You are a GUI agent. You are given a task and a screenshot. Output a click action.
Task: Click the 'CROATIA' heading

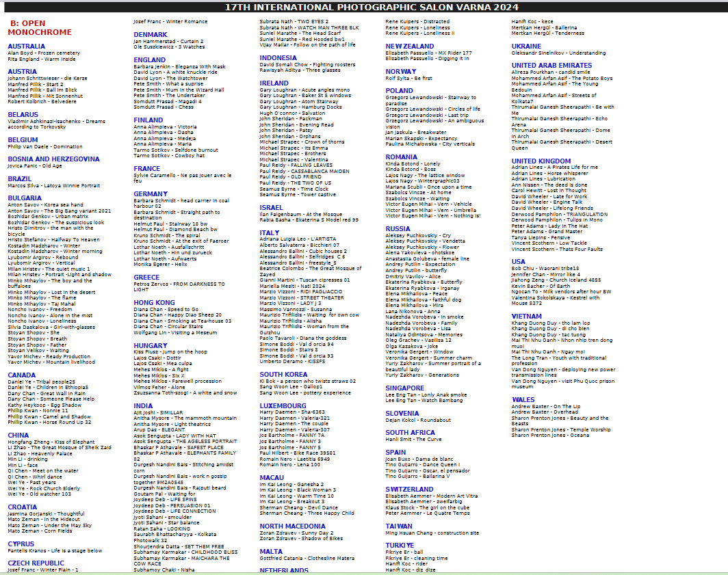pyautogui.click(x=23, y=507)
